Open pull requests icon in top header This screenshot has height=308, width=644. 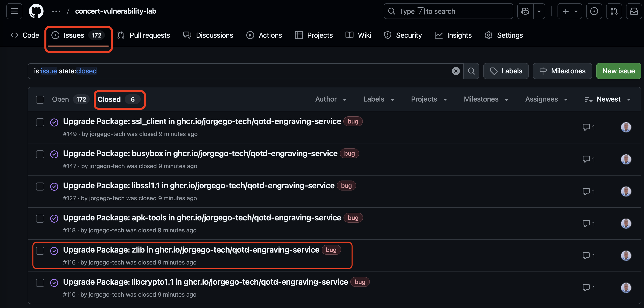[614, 11]
